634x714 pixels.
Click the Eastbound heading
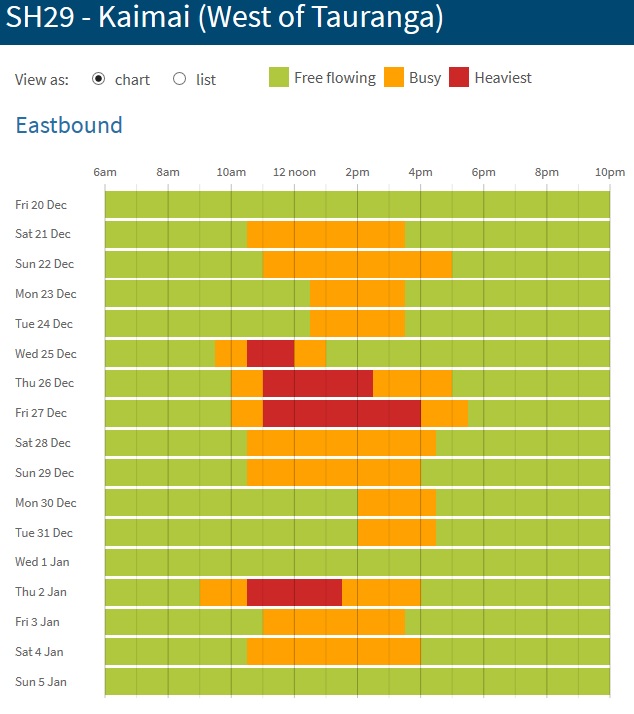(69, 125)
